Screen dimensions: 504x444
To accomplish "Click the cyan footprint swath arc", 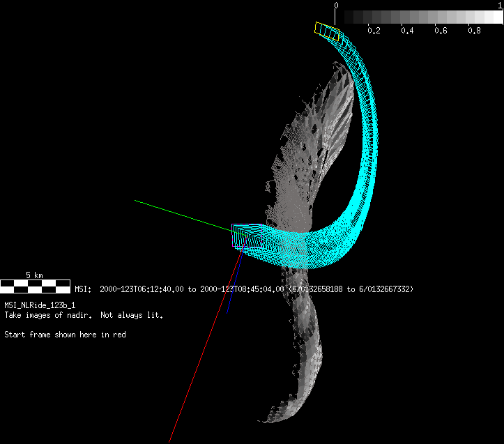I will 368,174.
